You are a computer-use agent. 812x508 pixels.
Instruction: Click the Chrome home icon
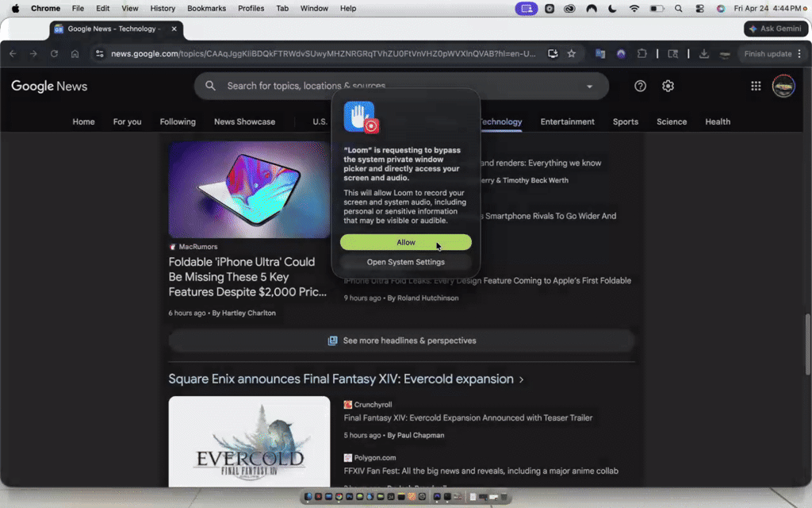coord(75,54)
